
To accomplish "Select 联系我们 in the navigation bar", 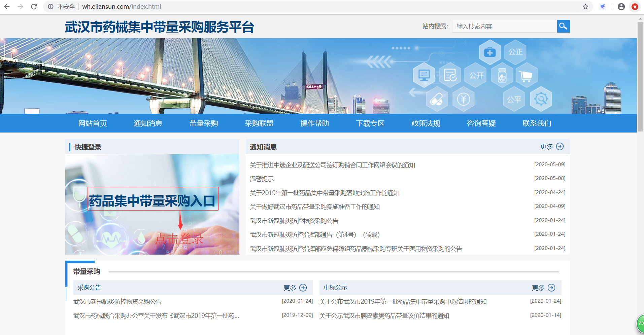I will [x=537, y=123].
